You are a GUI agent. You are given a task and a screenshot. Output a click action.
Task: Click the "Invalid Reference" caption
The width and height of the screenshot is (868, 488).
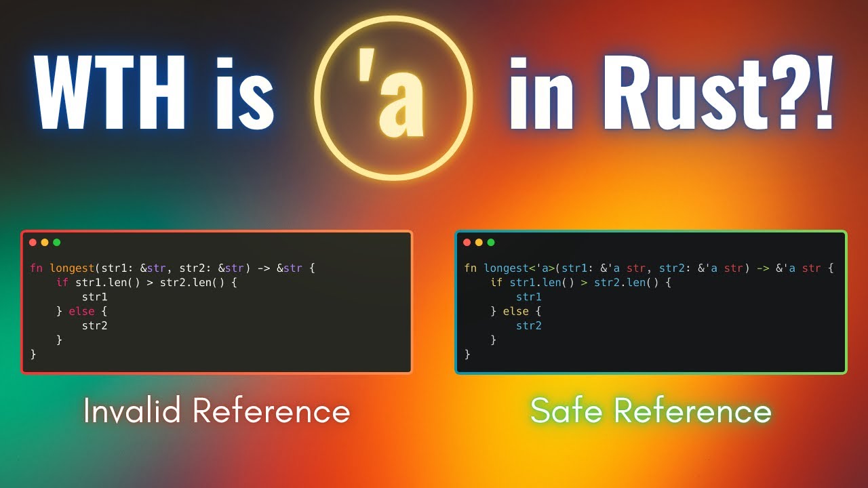217,411
